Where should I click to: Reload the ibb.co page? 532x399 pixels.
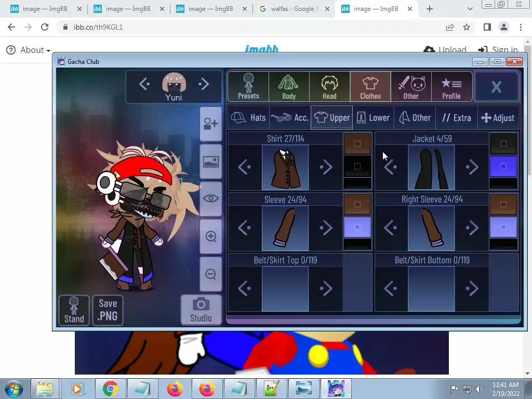point(45,27)
